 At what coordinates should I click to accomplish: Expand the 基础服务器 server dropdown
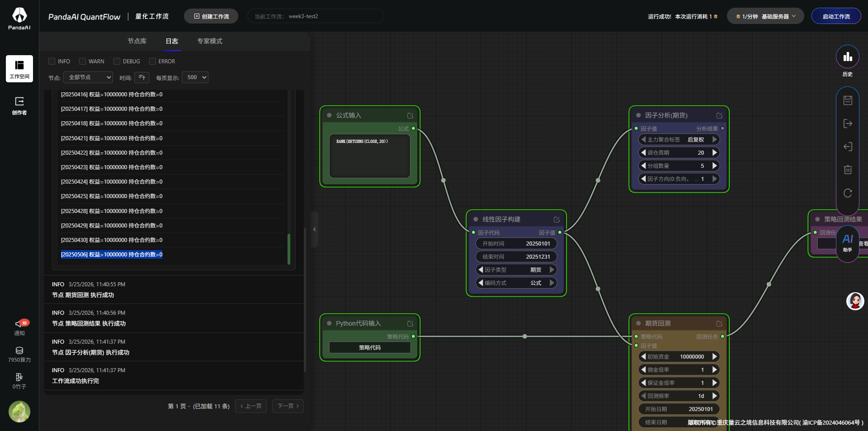(x=765, y=16)
